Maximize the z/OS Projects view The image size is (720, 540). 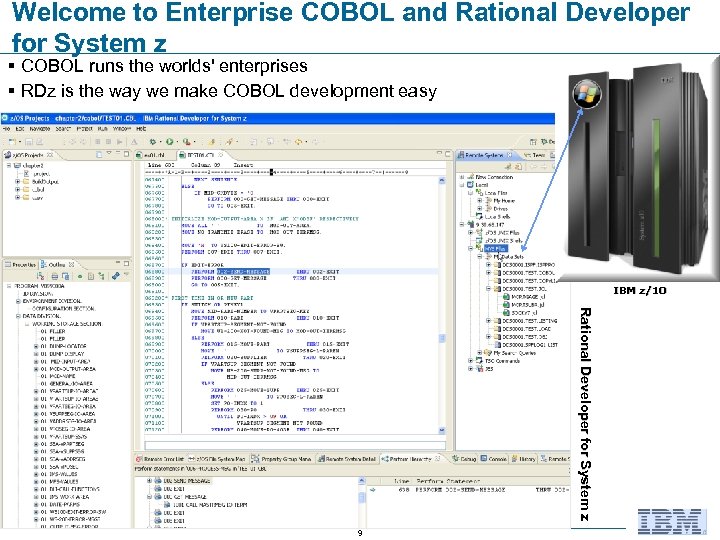pos(127,154)
